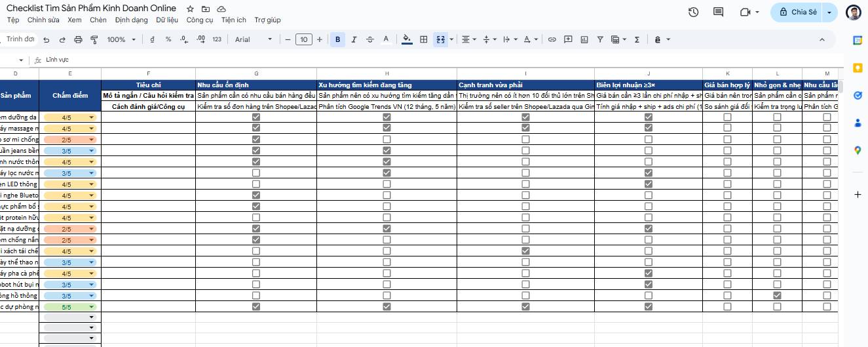Screen dimensions: 868x347
Task: Open version history
Action: [x=694, y=12]
